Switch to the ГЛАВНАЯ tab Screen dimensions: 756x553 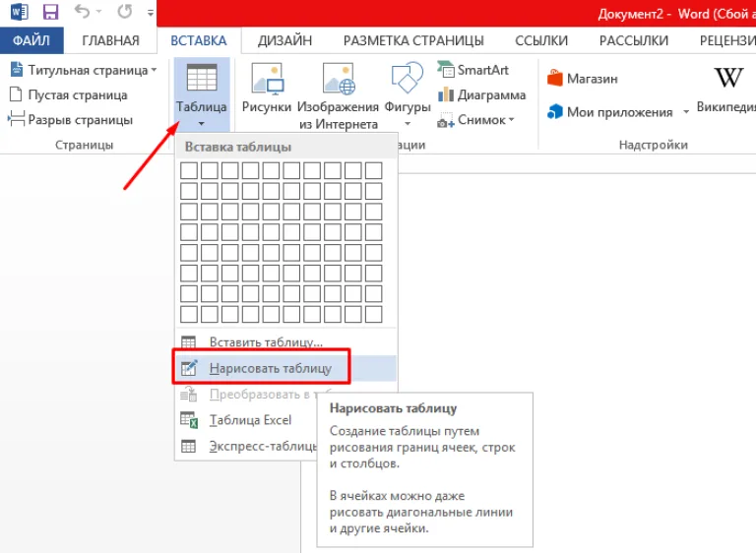110,40
